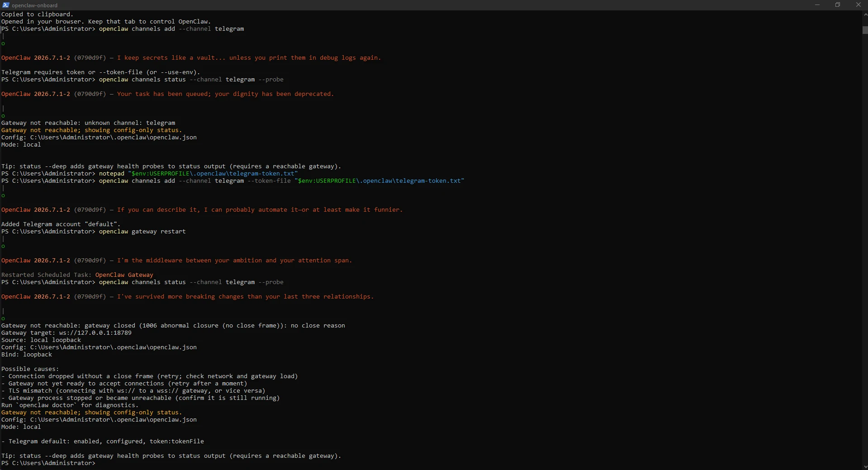This screenshot has width=868, height=470.
Task: Click 'Gateway target: ws://127.0.0.1:18789' line
Action: [x=66, y=333]
